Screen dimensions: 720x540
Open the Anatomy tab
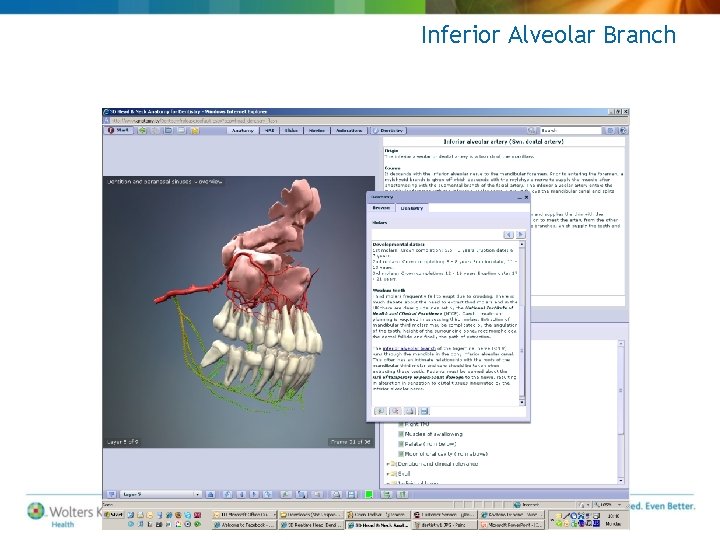pyautogui.click(x=243, y=131)
